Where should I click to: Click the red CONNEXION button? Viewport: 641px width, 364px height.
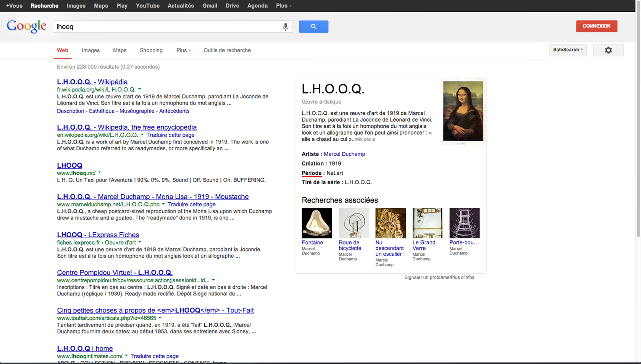[x=596, y=26]
